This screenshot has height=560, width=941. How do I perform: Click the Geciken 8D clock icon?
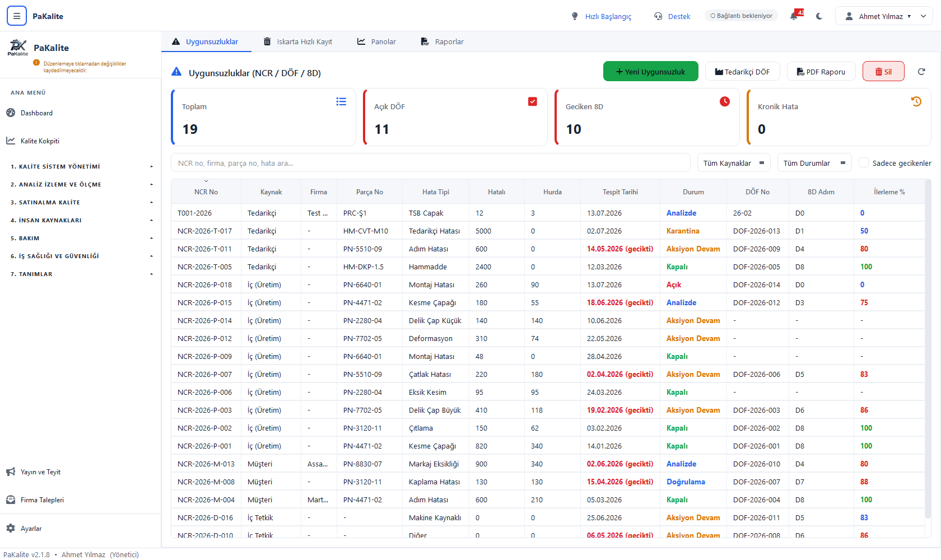(x=725, y=101)
